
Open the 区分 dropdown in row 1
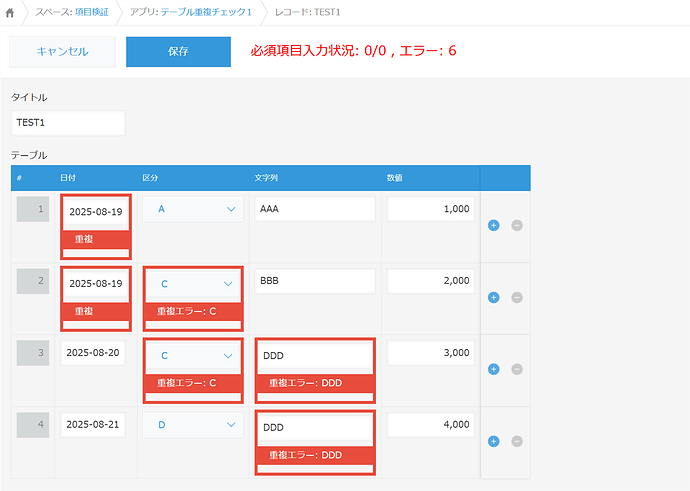[x=192, y=209]
